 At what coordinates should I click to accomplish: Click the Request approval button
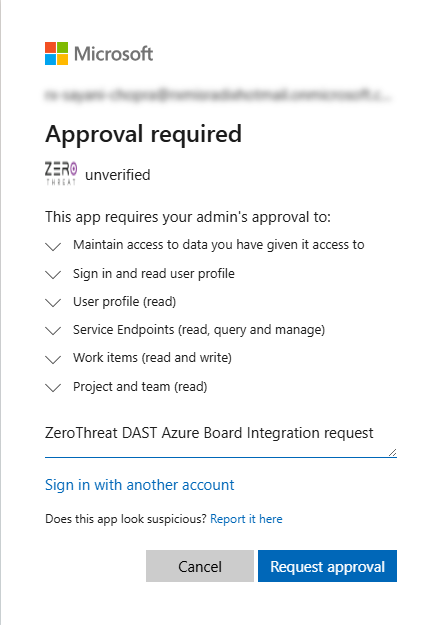point(327,566)
